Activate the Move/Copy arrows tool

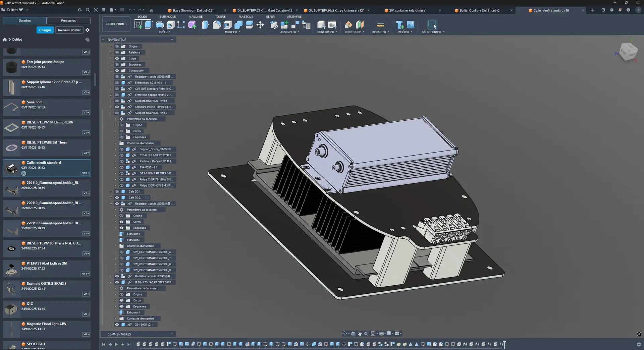coord(260,25)
